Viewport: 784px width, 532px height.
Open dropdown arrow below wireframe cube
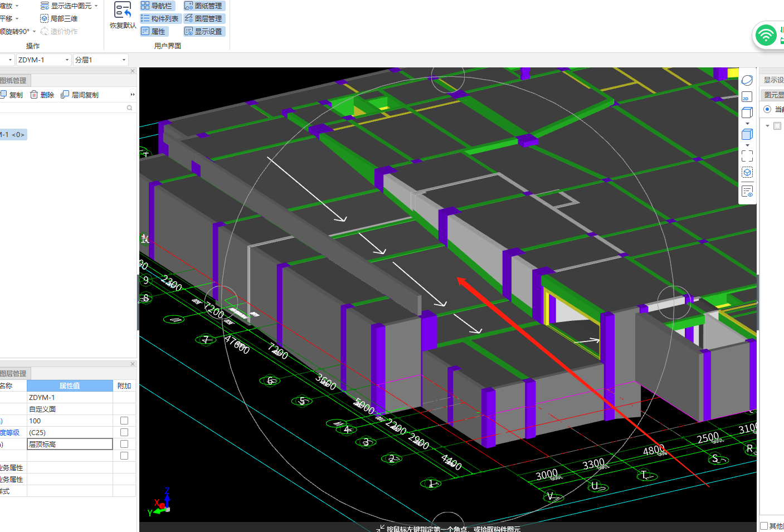point(747,123)
